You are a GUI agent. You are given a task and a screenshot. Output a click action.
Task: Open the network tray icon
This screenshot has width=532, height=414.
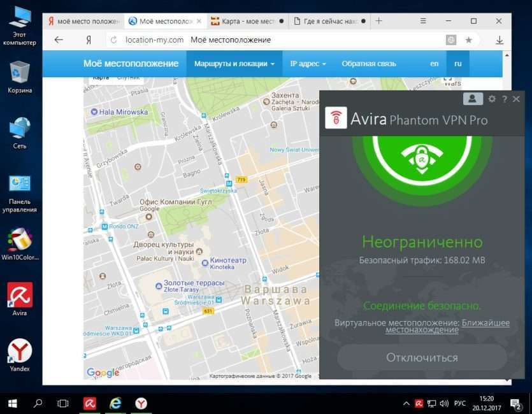click(x=431, y=403)
